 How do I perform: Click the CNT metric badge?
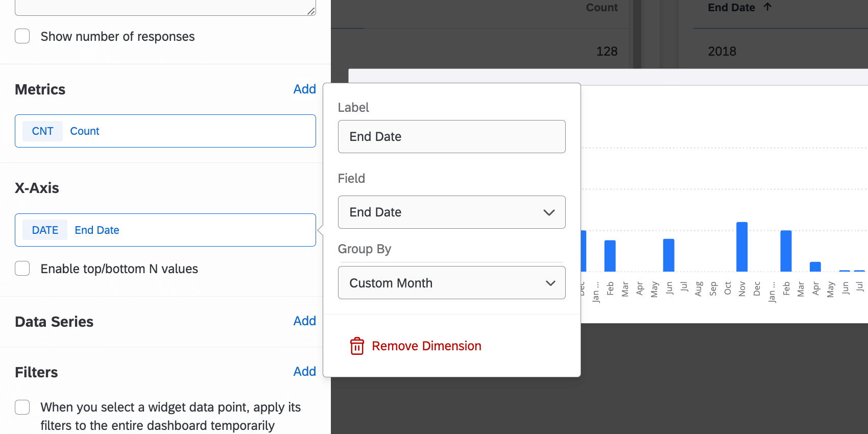tap(42, 131)
